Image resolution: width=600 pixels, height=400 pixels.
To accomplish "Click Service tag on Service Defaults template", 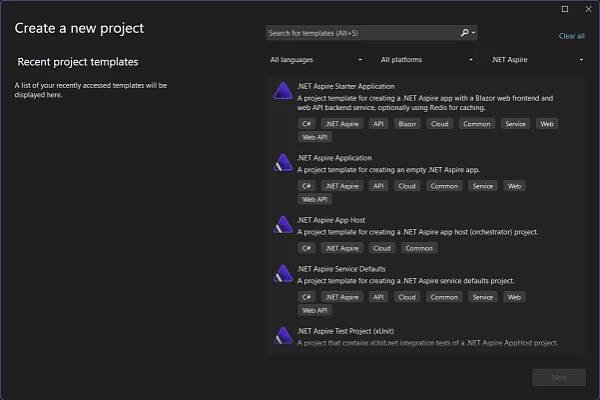I will pyautogui.click(x=483, y=297).
